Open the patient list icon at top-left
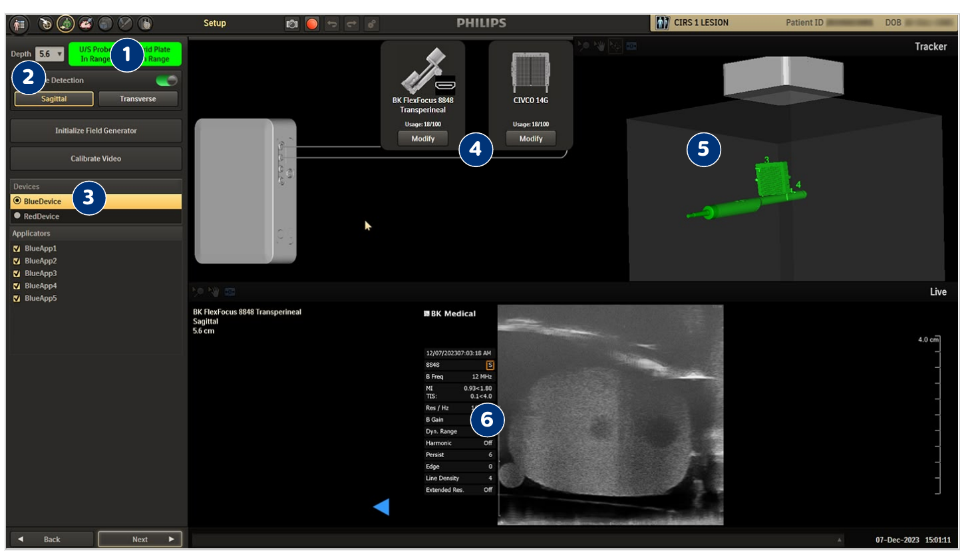 point(19,24)
